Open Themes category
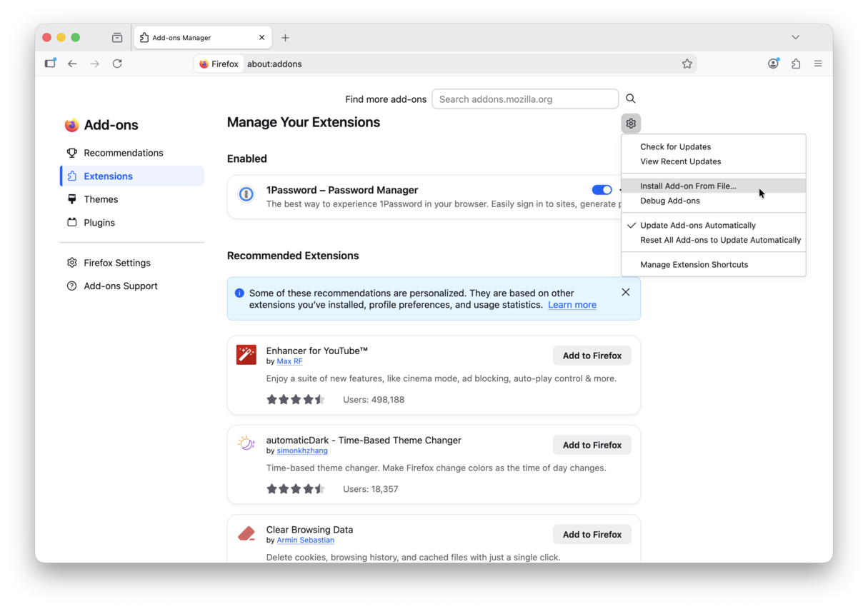The width and height of the screenshot is (868, 609). (131, 199)
